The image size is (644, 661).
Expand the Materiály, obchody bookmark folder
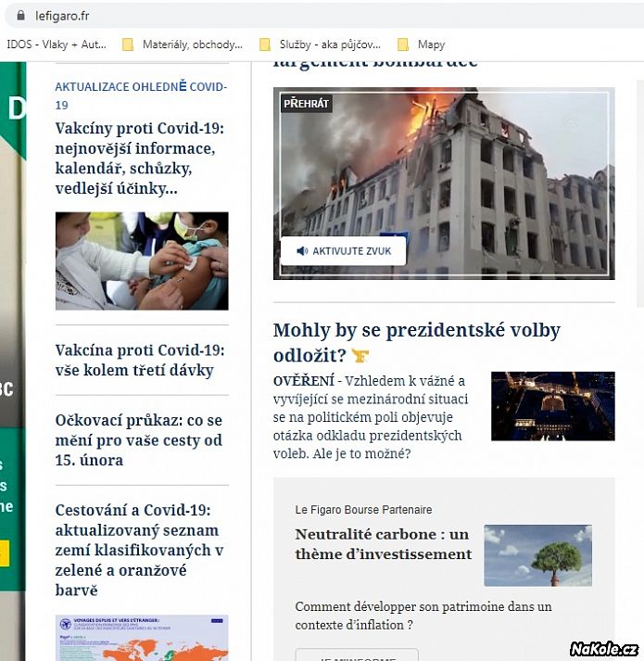point(192,44)
